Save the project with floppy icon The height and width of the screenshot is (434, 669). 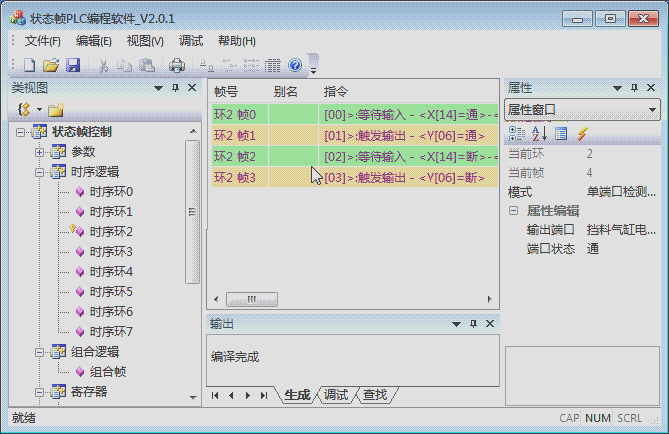[x=73, y=65]
